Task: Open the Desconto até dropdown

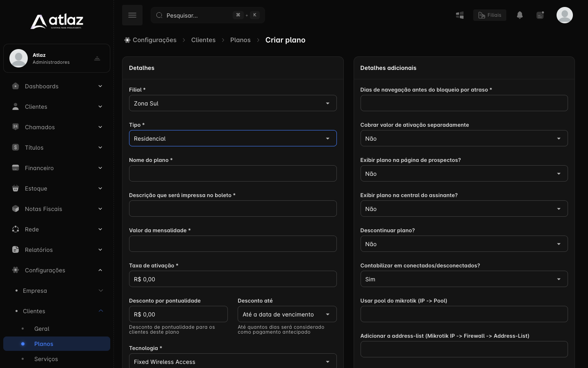Action: [x=287, y=314]
